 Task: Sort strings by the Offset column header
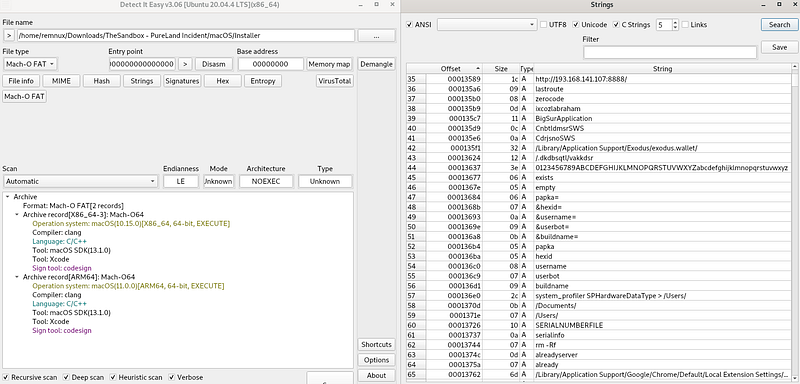[x=455, y=68]
